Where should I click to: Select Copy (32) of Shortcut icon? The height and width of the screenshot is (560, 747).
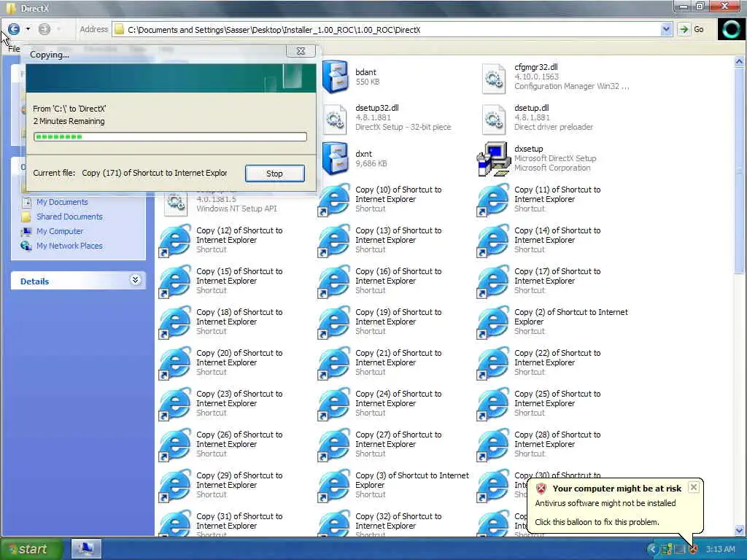[334, 523]
